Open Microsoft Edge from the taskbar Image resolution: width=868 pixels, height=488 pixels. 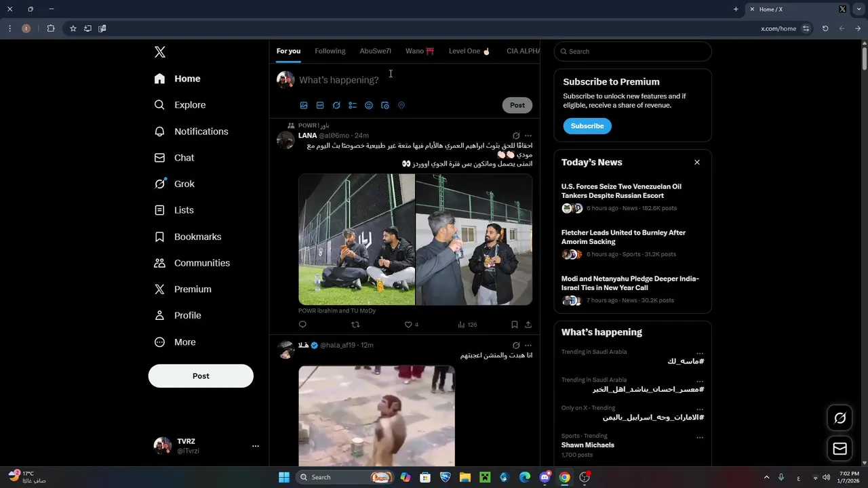[x=525, y=477]
